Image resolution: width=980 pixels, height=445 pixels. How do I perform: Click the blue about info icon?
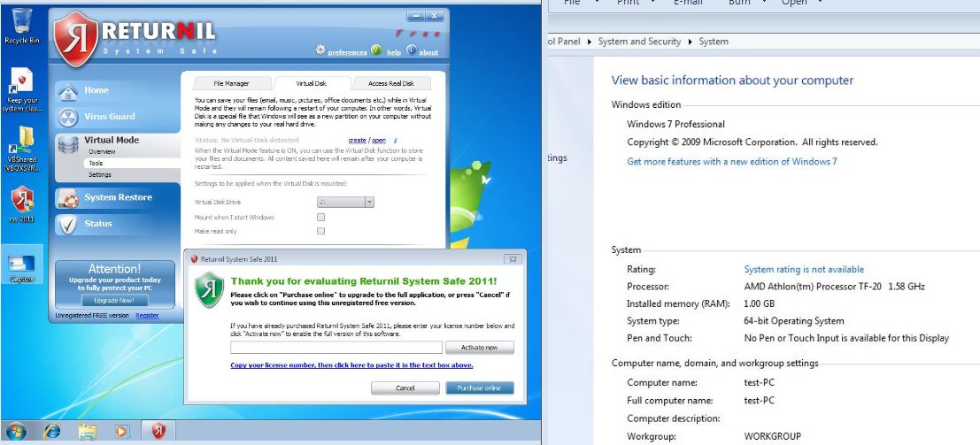(412, 50)
